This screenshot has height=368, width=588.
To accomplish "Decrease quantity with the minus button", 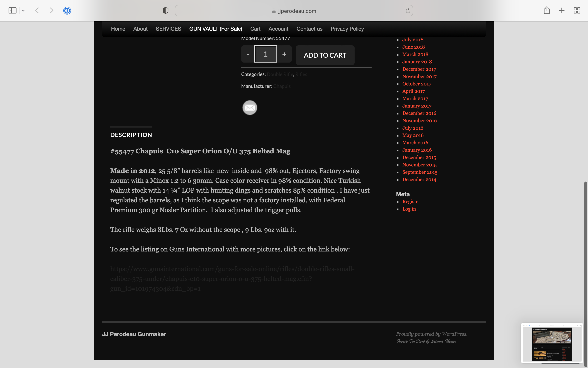I will click(x=248, y=54).
